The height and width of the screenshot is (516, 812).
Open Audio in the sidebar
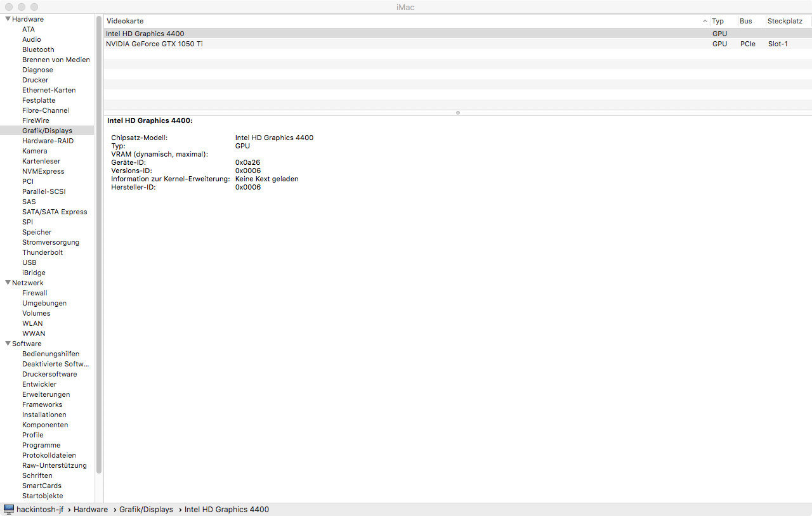click(x=32, y=39)
